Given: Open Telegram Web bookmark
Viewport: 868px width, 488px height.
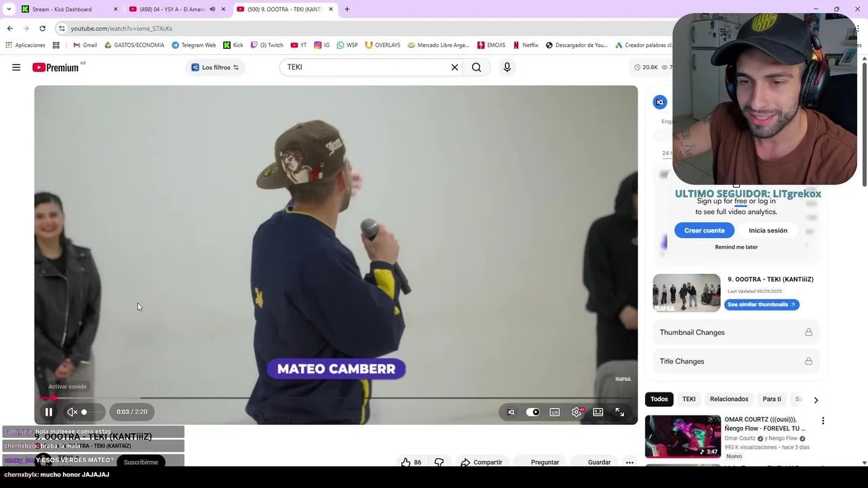Looking at the screenshot, I should pos(193,45).
